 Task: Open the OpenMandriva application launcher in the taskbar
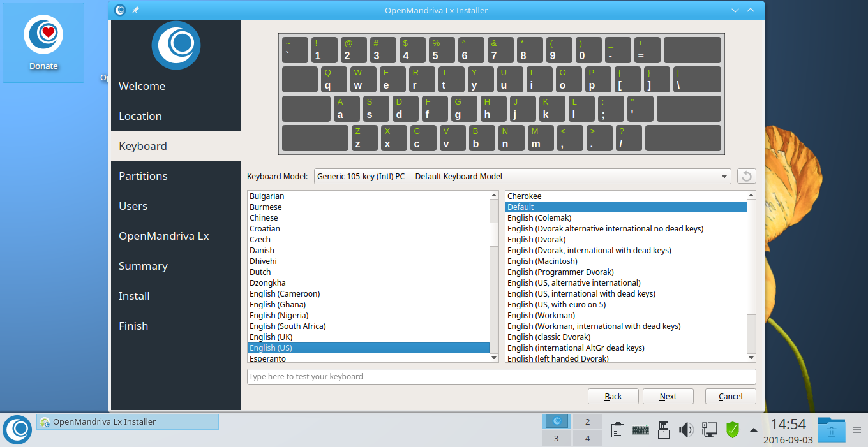point(17,429)
